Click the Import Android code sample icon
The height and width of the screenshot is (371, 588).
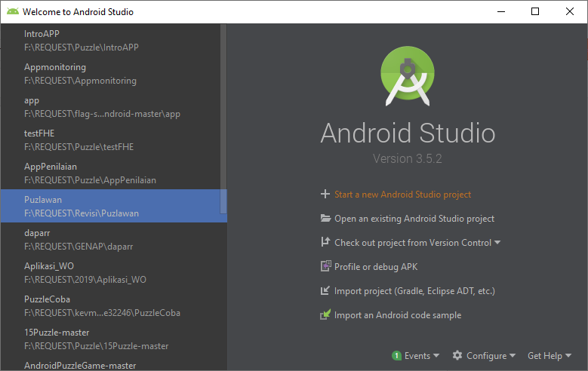(x=325, y=314)
